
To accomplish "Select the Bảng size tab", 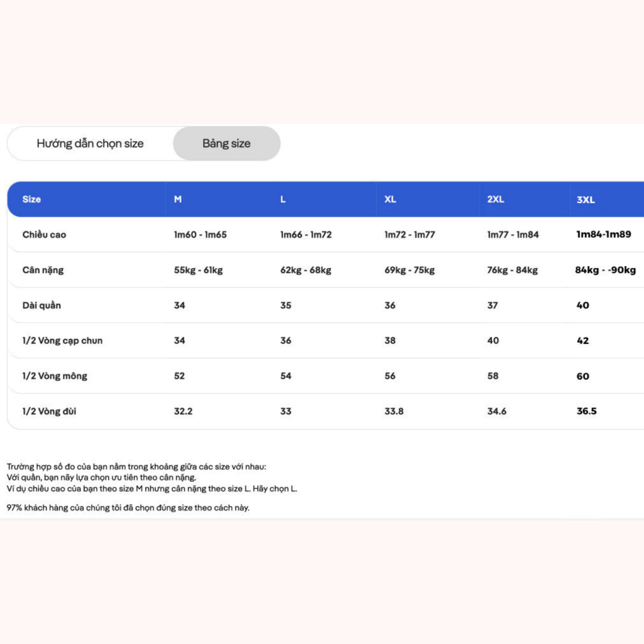I will point(226,143).
